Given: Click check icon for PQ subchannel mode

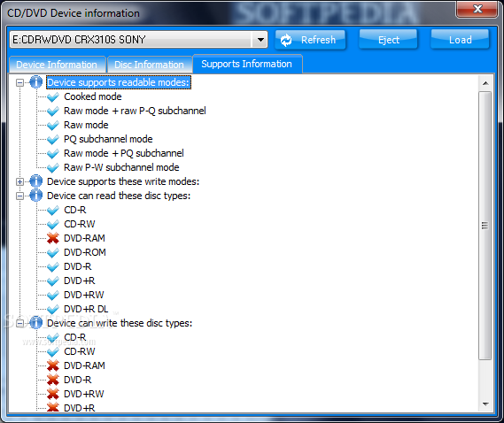Looking at the screenshot, I should click(x=53, y=139).
